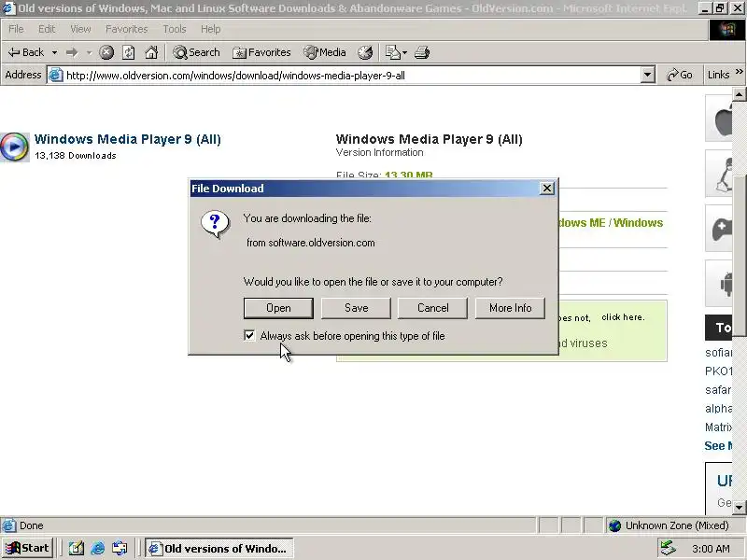Image resolution: width=747 pixels, height=560 pixels.
Task: Click 'from software.oldversion.com' text
Action: pyautogui.click(x=311, y=243)
